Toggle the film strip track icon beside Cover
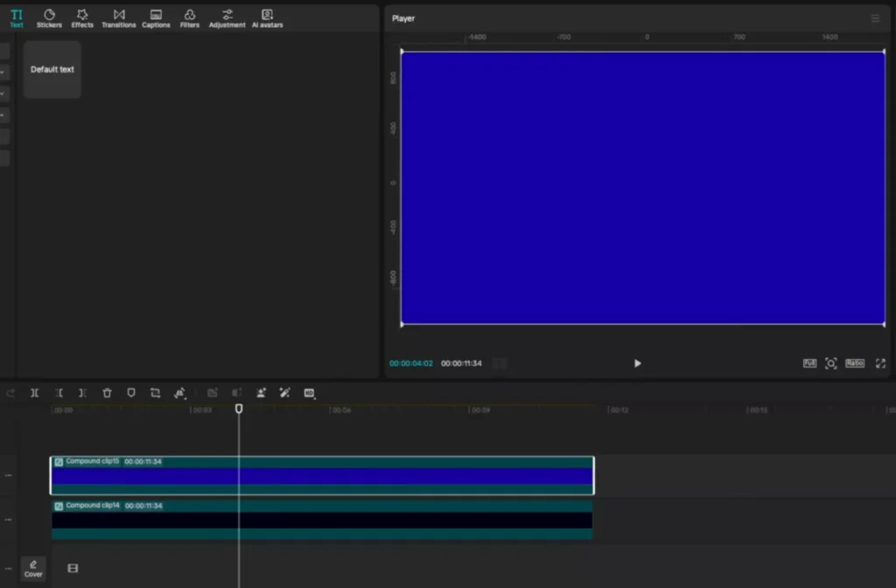 pyautogui.click(x=73, y=569)
